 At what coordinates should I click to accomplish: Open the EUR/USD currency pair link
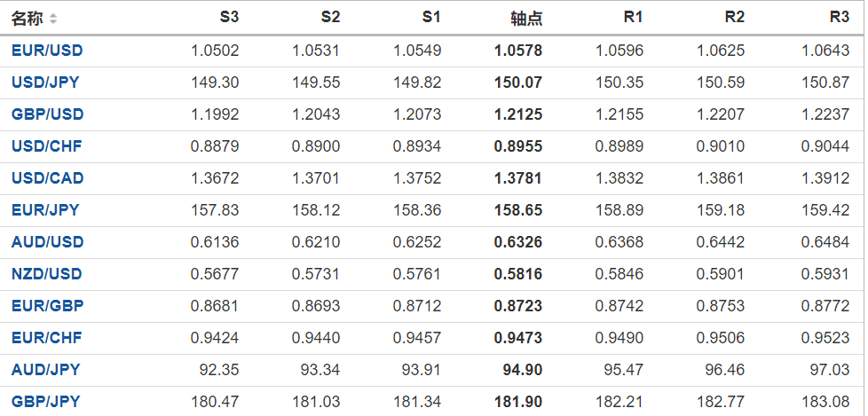click(47, 51)
